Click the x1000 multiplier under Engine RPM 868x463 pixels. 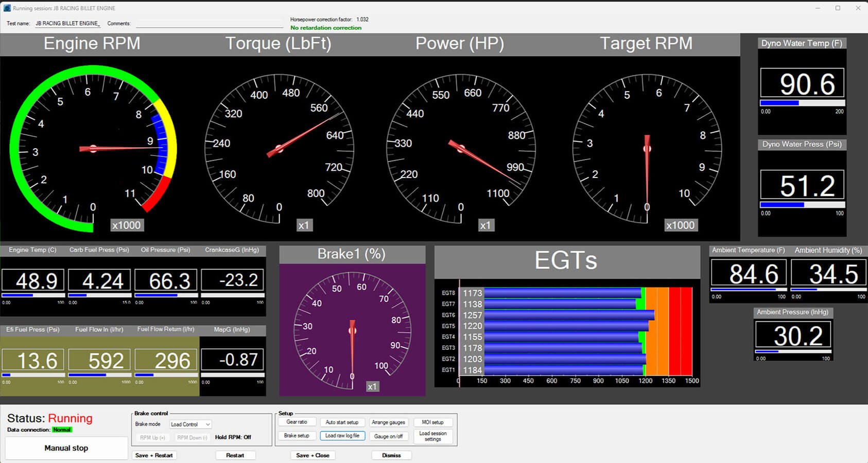pos(127,225)
